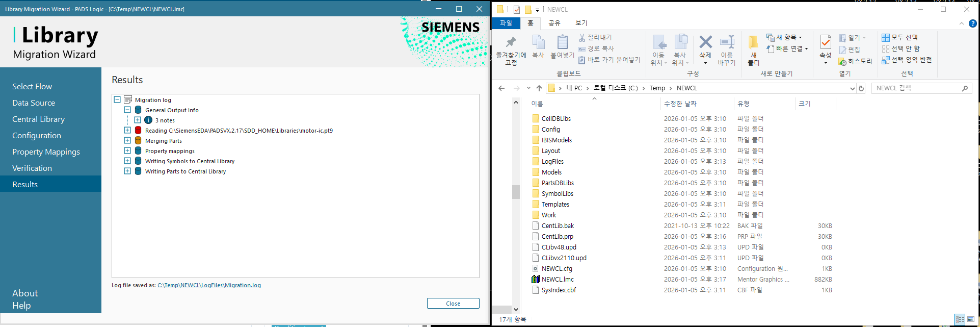Open the Migration.log file link

click(209, 285)
